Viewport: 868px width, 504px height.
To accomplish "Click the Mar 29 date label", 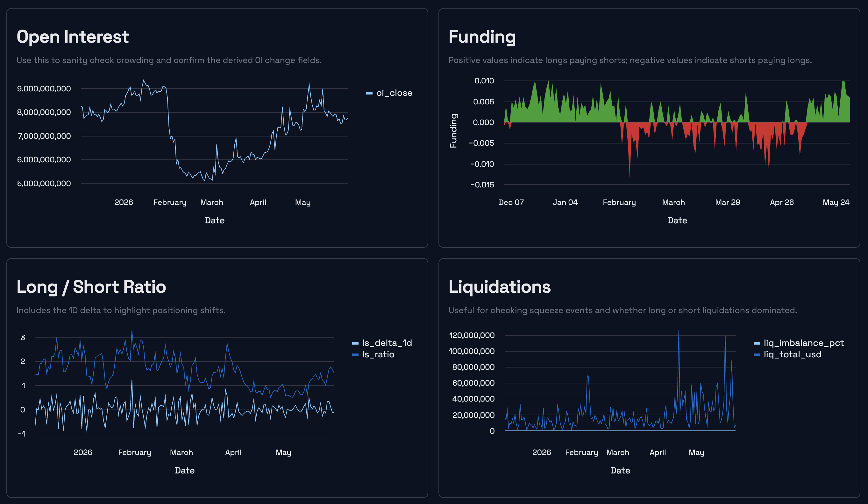I will coord(728,202).
